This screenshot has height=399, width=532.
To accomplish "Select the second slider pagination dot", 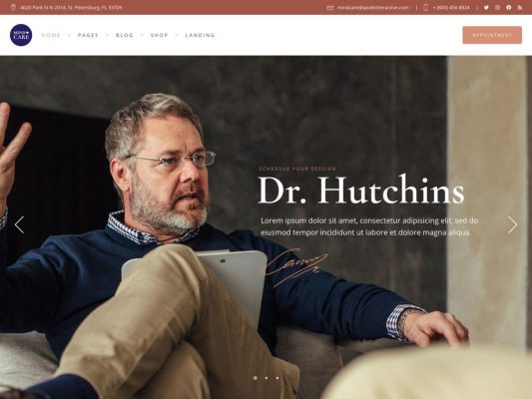I will pos(266,378).
